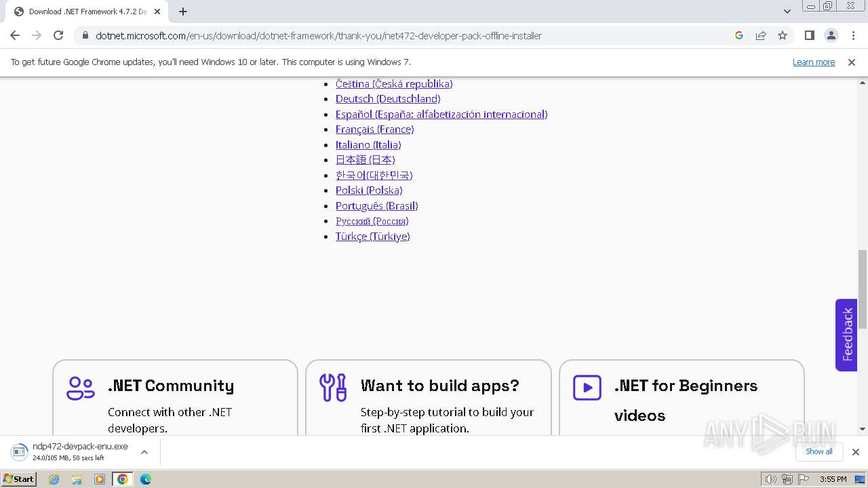The image size is (868, 488).
Task: Select Čeština (Česká republika) language link
Action: tap(394, 84)
